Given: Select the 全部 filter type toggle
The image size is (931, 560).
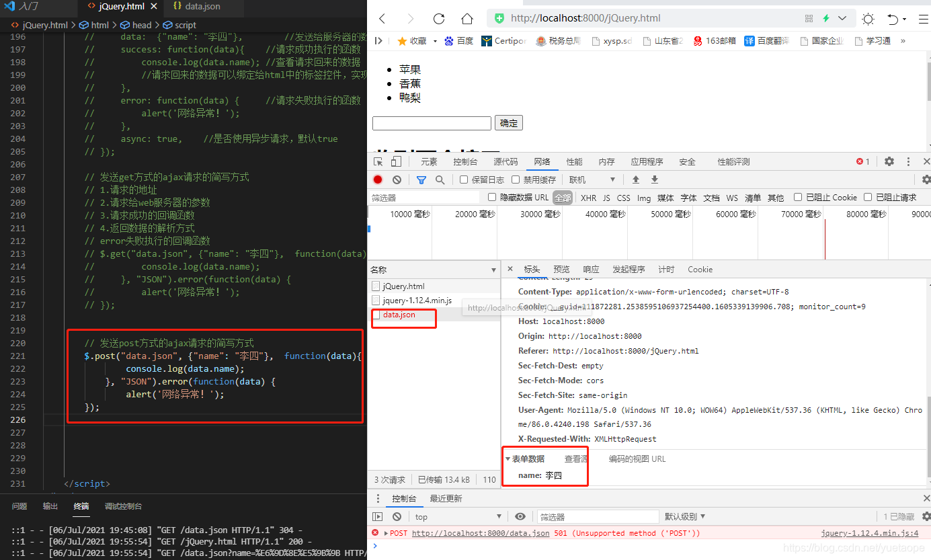Looking at the screenshot, I should [x=563, y=198].
